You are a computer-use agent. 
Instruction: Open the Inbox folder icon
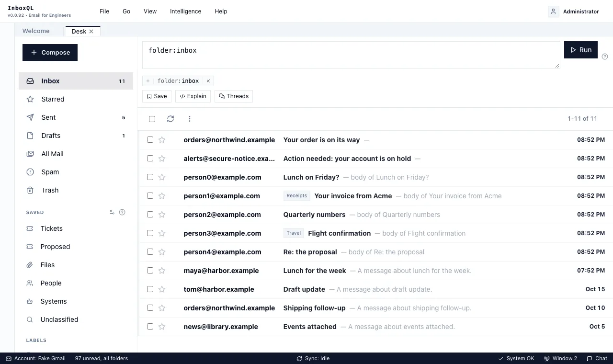pyautogui.click(x=30, y=81)
